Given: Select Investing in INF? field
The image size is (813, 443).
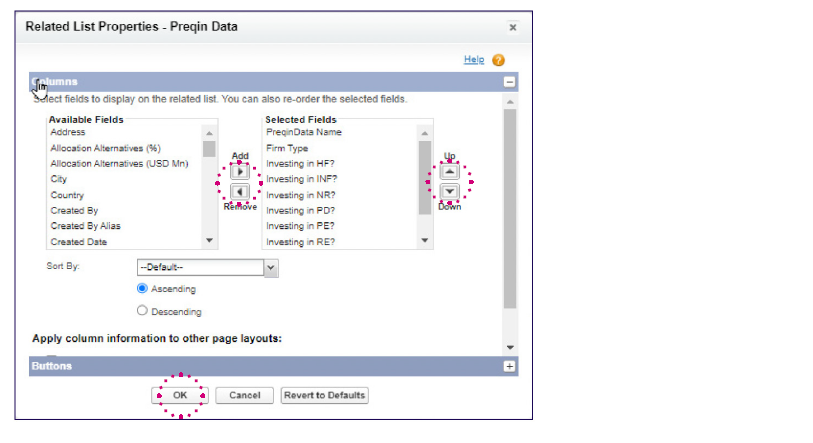Looking at the screenshot, I should coord(302,179).
